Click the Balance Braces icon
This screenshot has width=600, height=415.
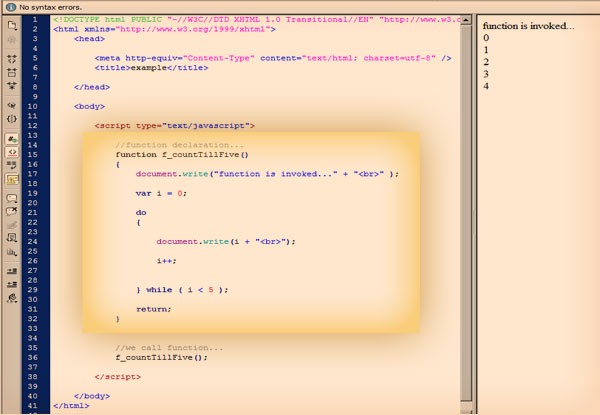coord(12,119)
